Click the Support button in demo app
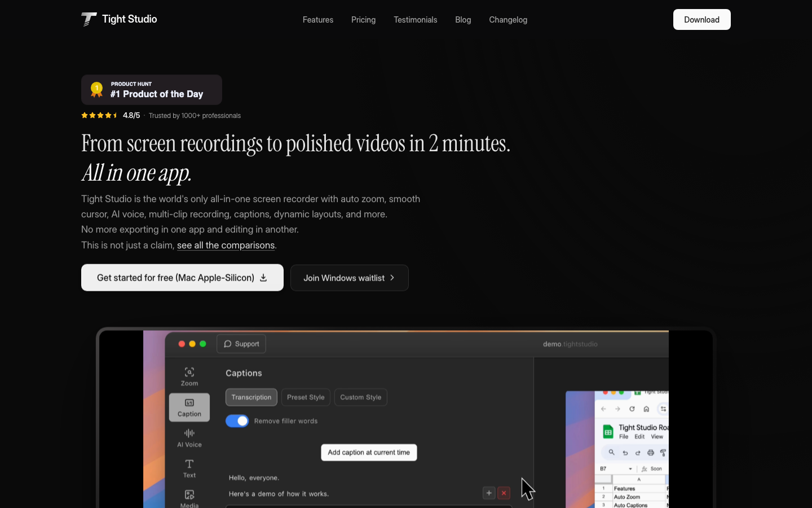The height and width of the screenshot is (508, 812). 241,344
